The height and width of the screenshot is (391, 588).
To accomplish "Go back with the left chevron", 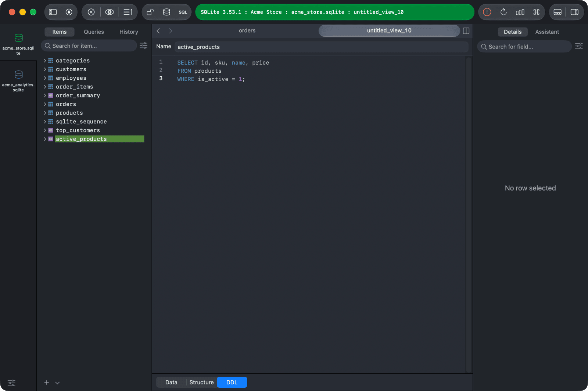I will coord(158,31).
